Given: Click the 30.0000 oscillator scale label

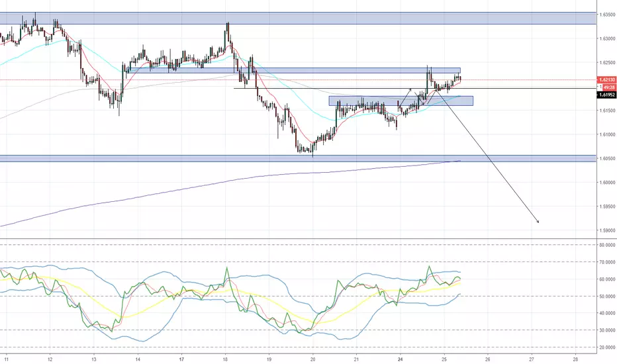Looking at the screenshot, I should (607, 330).
